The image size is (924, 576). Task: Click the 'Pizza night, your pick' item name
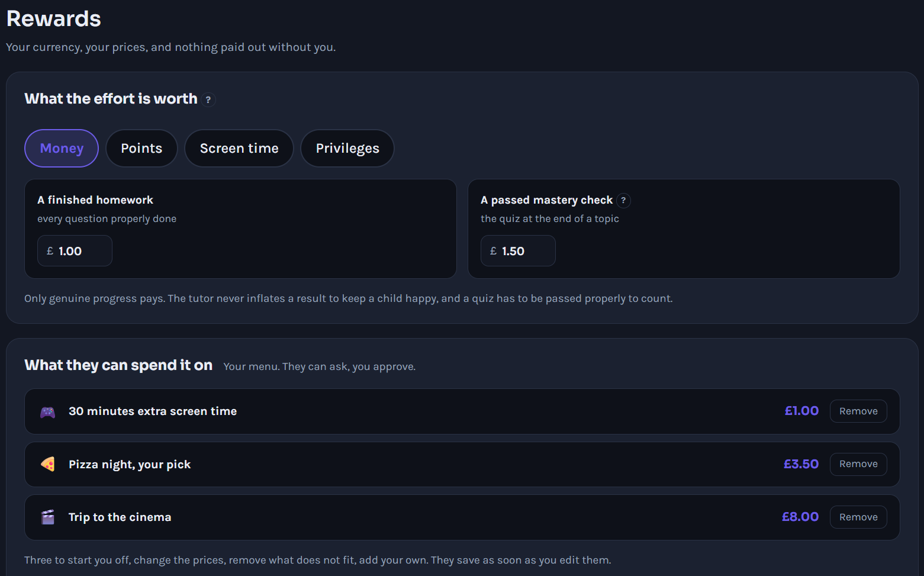[x=130, y=465]
